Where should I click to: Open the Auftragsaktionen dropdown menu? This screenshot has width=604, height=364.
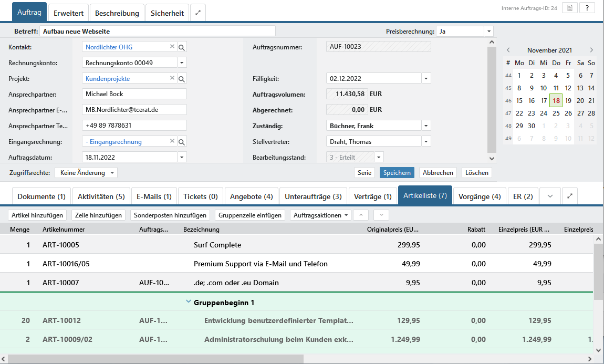[x=321, y=215]
